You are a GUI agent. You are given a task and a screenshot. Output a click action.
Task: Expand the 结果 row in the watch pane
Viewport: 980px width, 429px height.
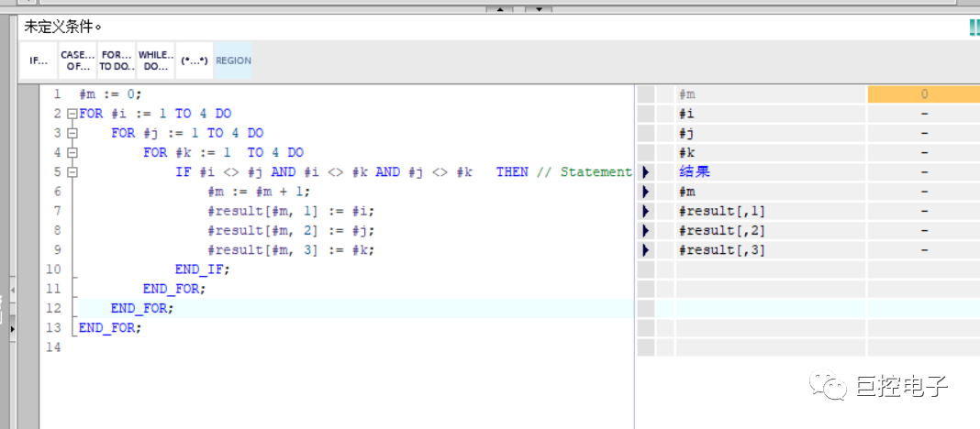click(x=646, y=172)
